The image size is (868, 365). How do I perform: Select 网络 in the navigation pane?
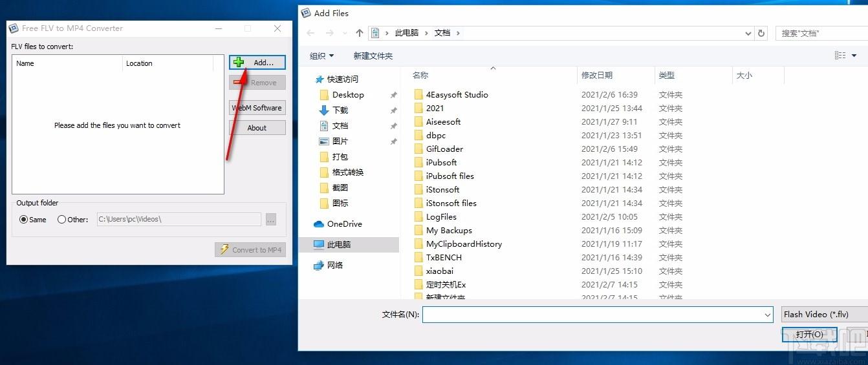pyautogui.click(x=335, y=266)
